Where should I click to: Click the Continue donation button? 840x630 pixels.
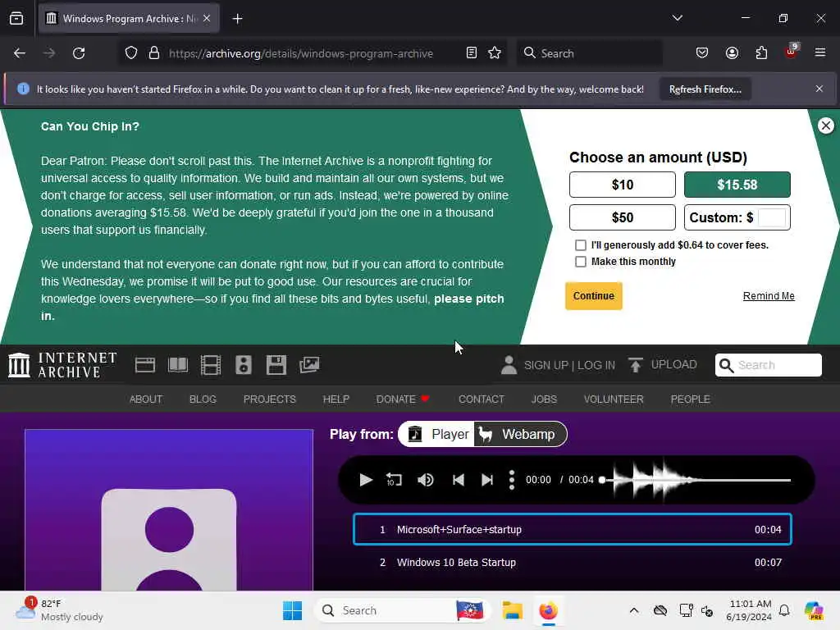(x=594, y=295)
